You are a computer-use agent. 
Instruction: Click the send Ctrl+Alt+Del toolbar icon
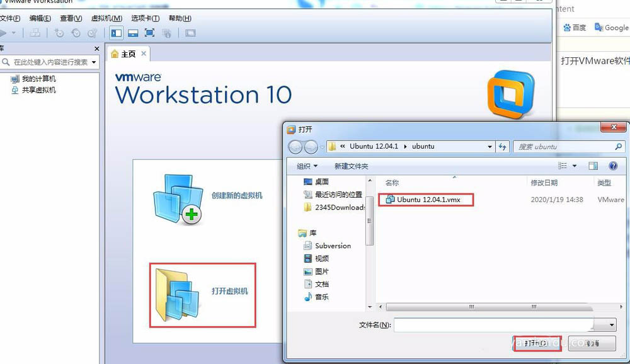[35, 33]
